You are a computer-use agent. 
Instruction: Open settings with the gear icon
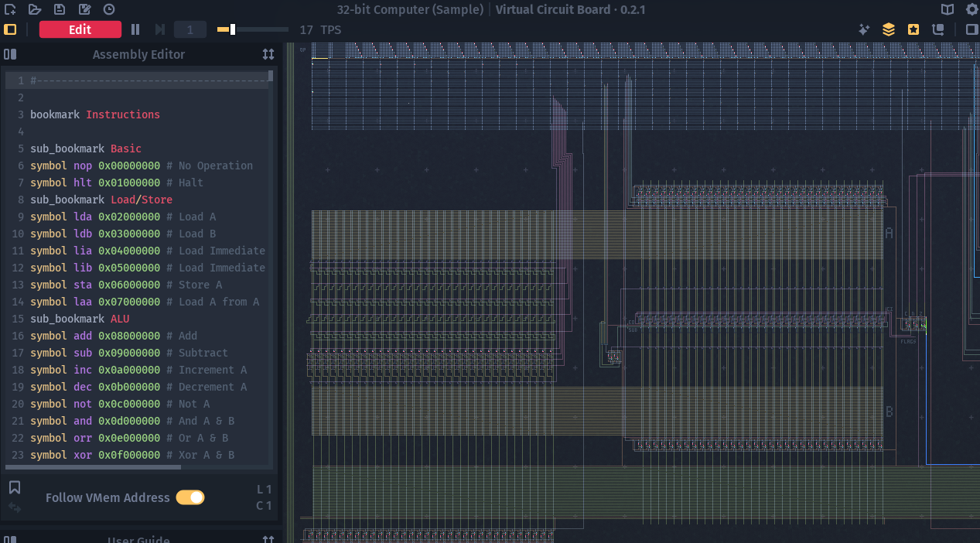[971, 9]
